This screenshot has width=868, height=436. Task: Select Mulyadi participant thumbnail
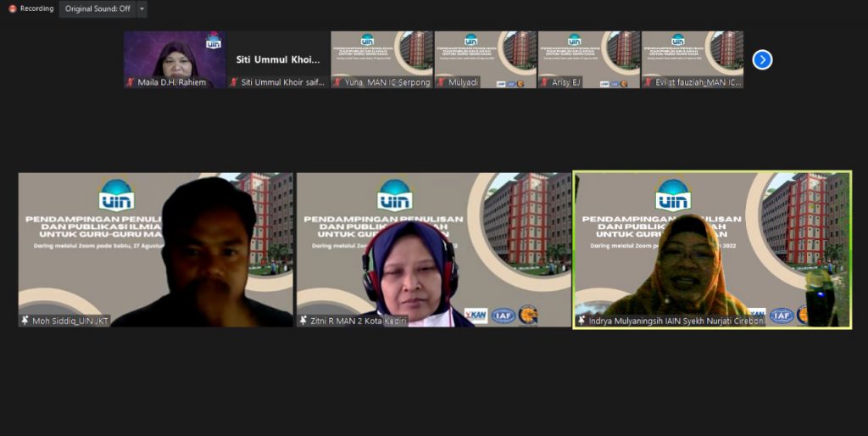486,59
